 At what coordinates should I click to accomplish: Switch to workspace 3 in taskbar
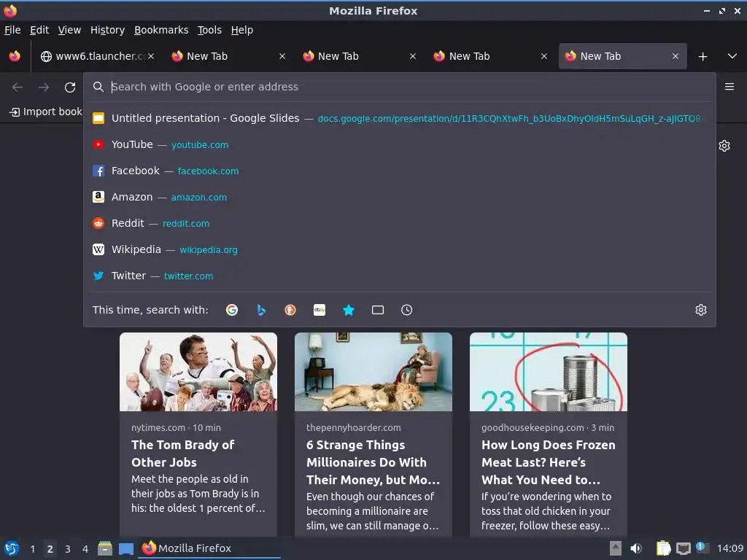click(68, 549)
